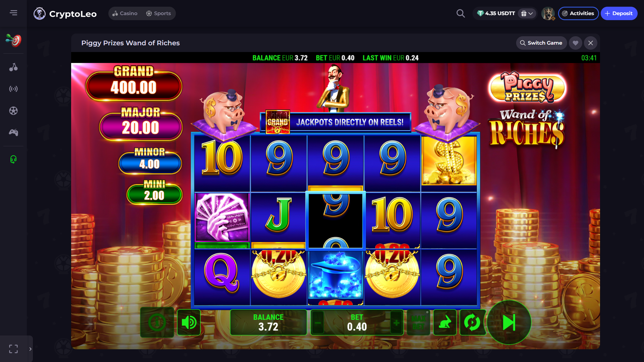This screenshot has width=644, height=362.
Task: Expand the left sidebar
Action: click(x=30, y=349)
